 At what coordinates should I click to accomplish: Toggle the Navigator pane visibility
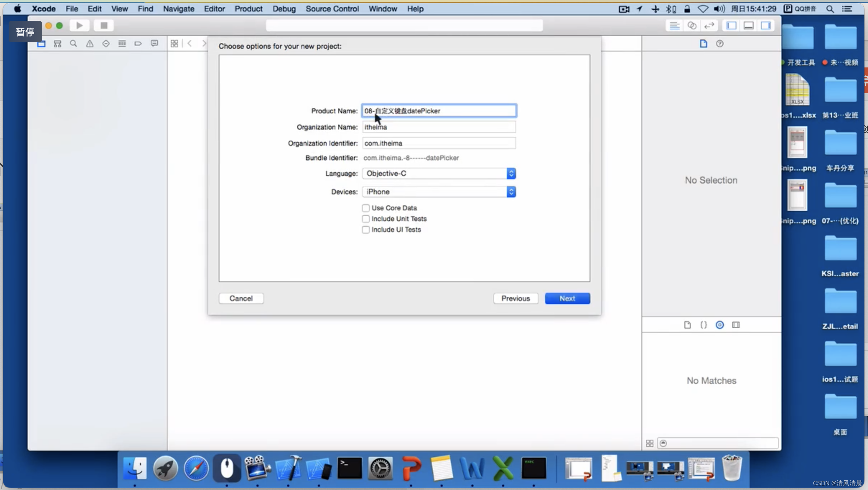[x=731, y=25]
